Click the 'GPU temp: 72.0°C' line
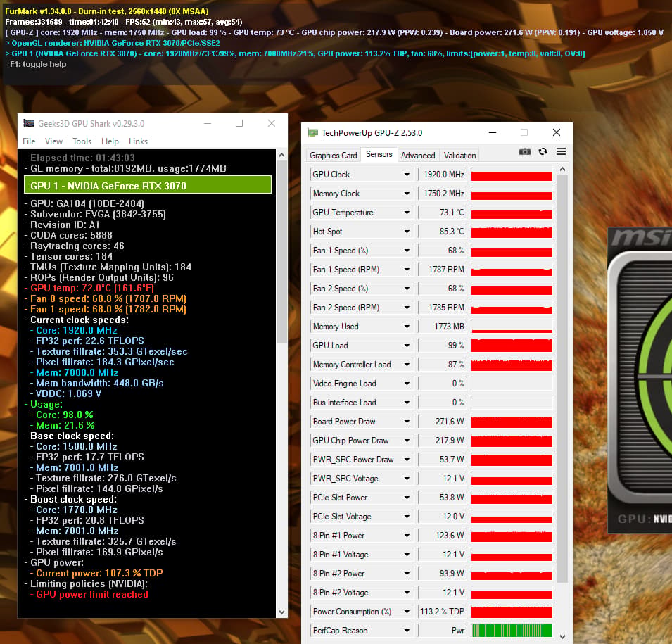The image size is (672, 644). pos(91,288)
